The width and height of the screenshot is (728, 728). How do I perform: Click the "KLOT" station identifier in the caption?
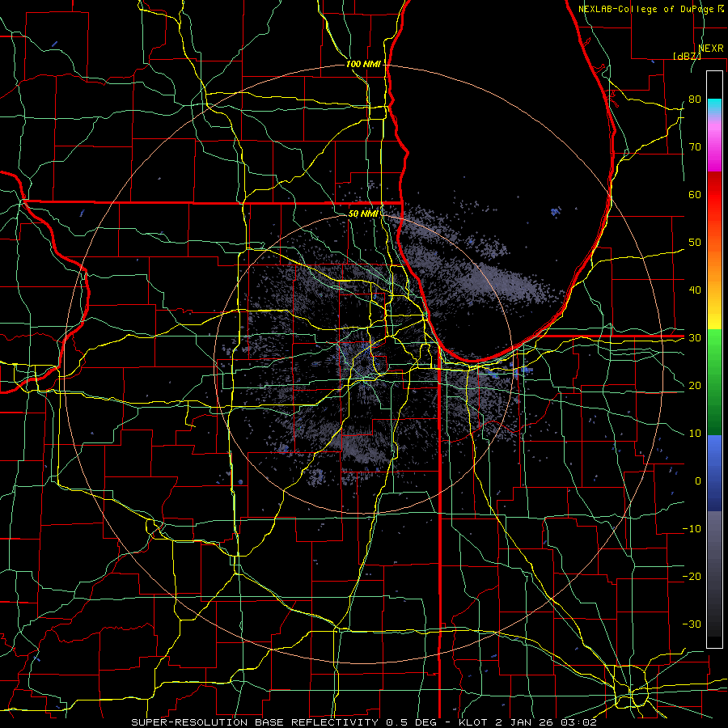(472, 722)
